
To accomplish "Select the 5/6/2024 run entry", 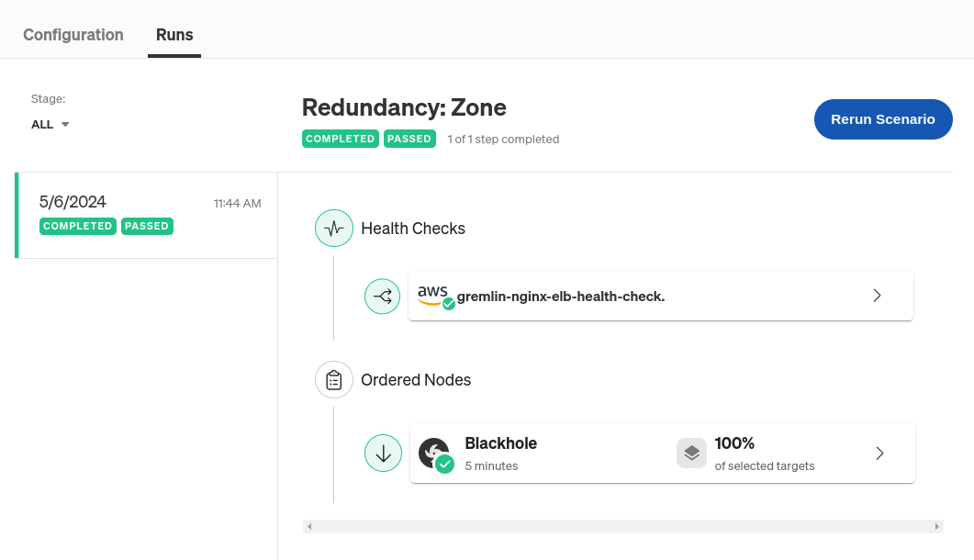I will pos(147,215).
